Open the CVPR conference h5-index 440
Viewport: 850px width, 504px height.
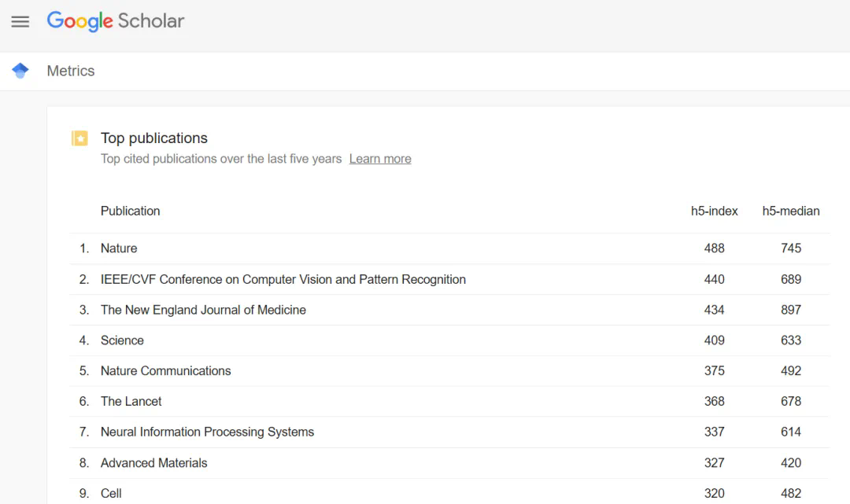point(714,279)
